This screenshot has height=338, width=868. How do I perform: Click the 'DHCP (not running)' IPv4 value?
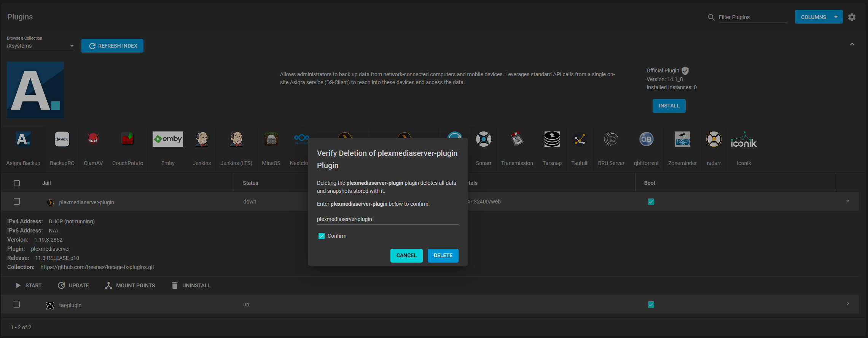point(72,221)
